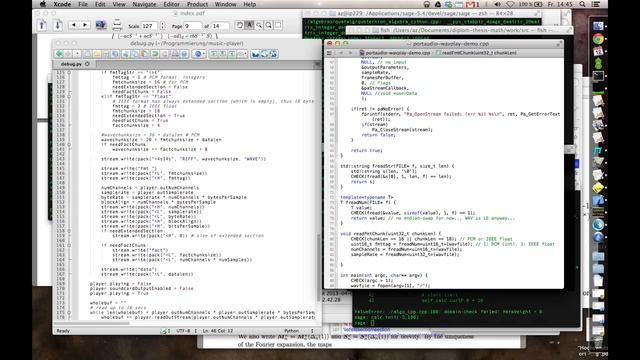Click the Google Drive icon in menu bar
Screen dimensions: 640x360
(438, 4)
